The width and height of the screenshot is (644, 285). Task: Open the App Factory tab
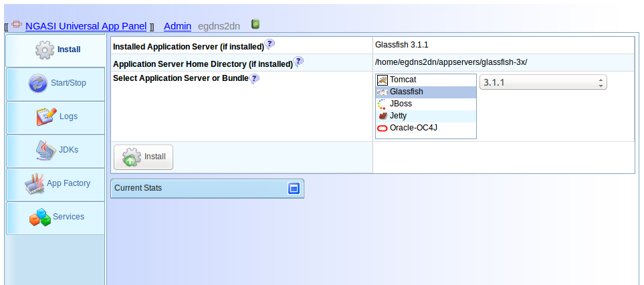click(56, 183)
